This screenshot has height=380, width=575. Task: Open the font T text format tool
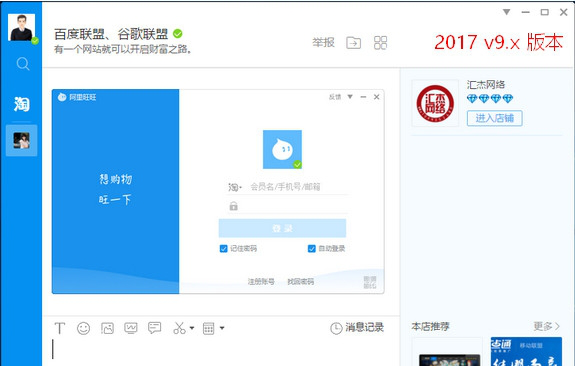click(60, 328)
